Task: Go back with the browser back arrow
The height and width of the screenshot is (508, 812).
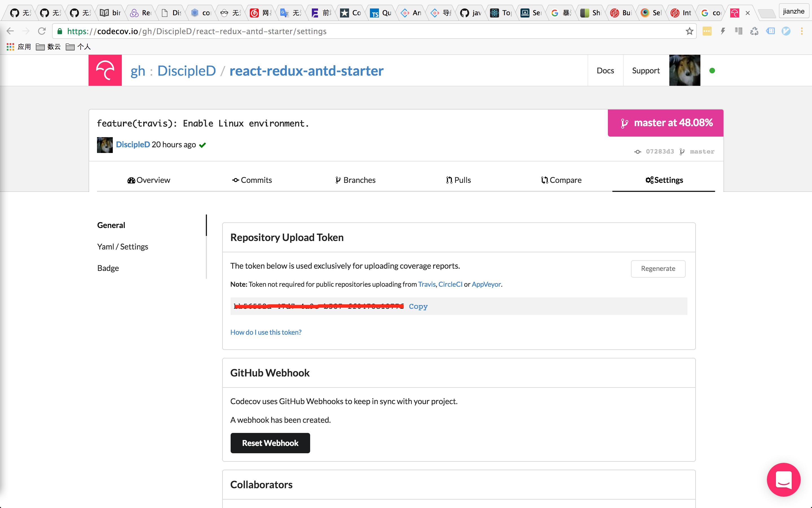Action: point(10,31)
